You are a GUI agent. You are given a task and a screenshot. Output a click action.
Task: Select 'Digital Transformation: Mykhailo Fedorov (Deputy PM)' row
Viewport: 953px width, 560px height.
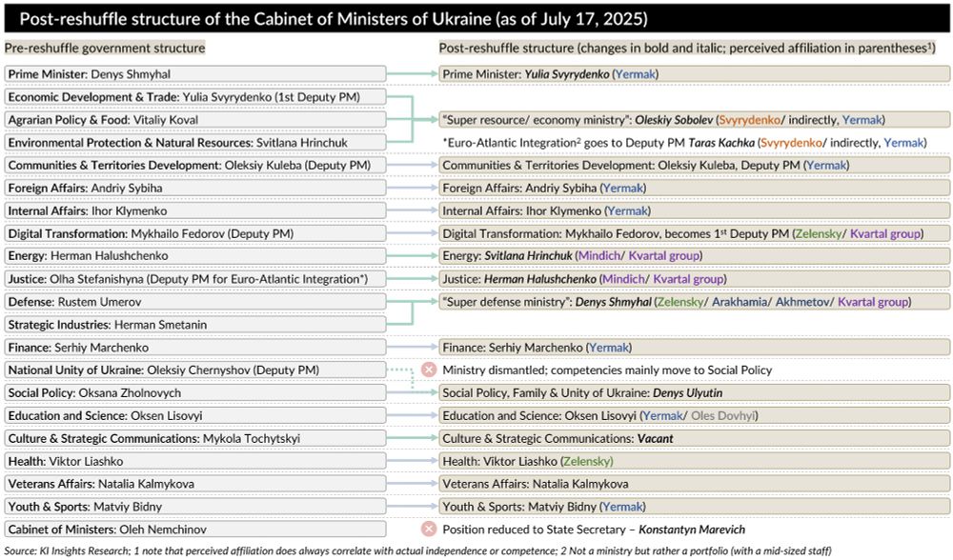(x=195, y=234)
